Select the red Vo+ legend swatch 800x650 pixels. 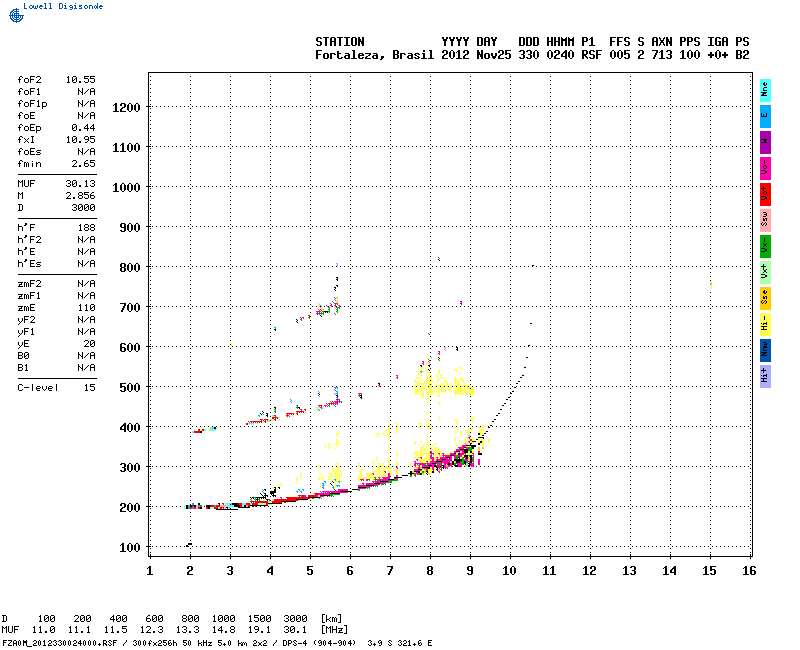tap(765, 194)
